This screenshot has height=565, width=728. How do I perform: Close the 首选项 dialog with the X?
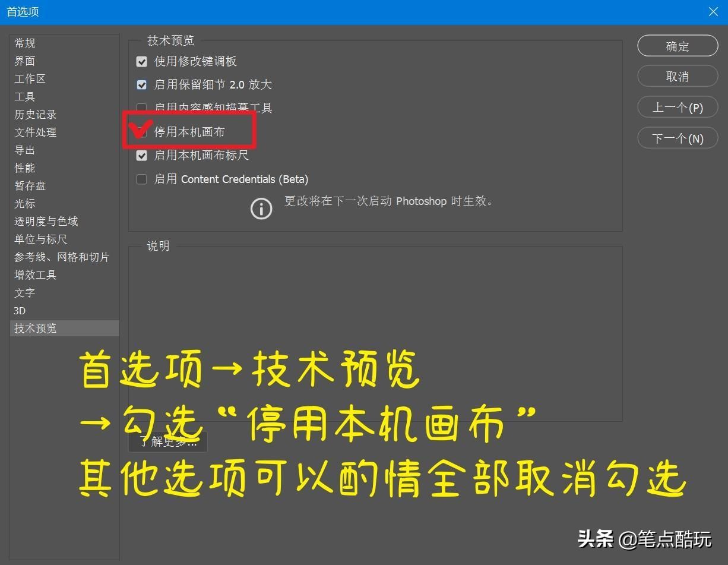tap(713, 11)
